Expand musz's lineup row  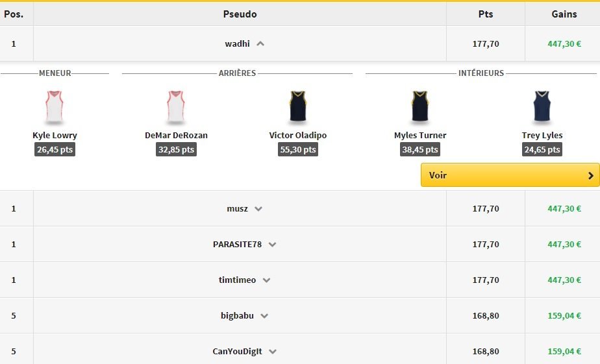(258, 209)
